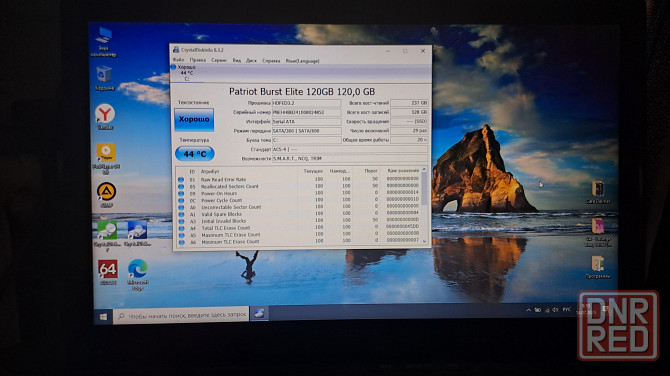Click the S.M.A.R.T., NCQ, TRIM features field
The image size is (670, 376).
click(350, 159)
